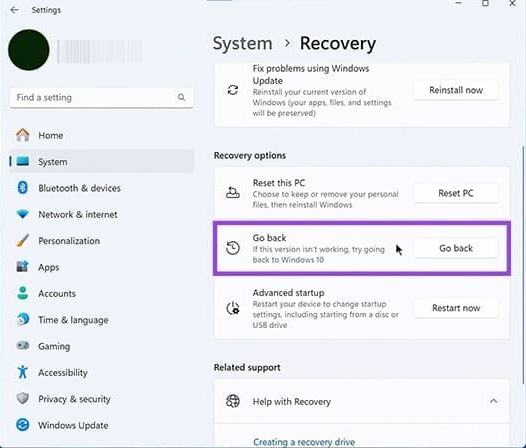Open Time & language label
Screen dimensions: 526x448
[x=73, y=320]
